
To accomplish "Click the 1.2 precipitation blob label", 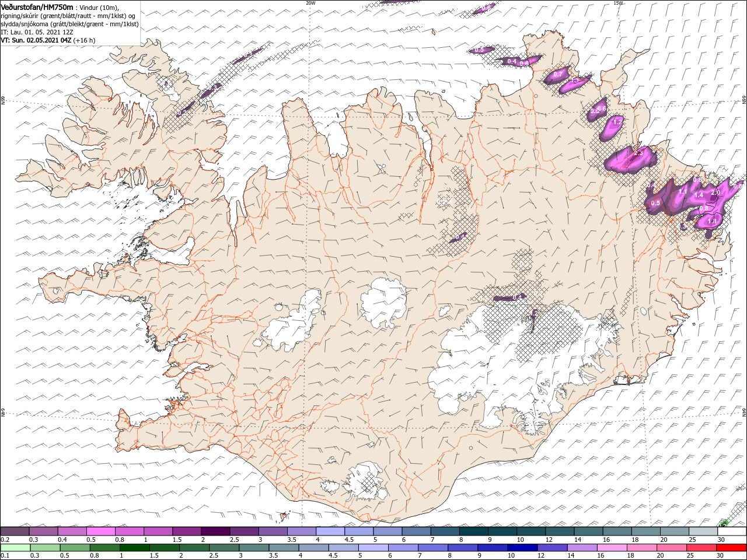I will click(x=617, y=122).
